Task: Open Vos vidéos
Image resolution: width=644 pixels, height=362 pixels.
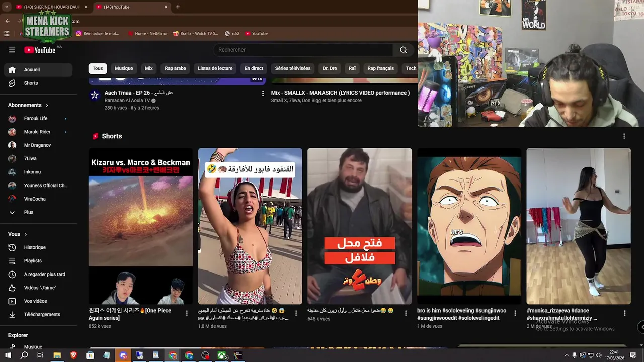Action: point(38,301)
